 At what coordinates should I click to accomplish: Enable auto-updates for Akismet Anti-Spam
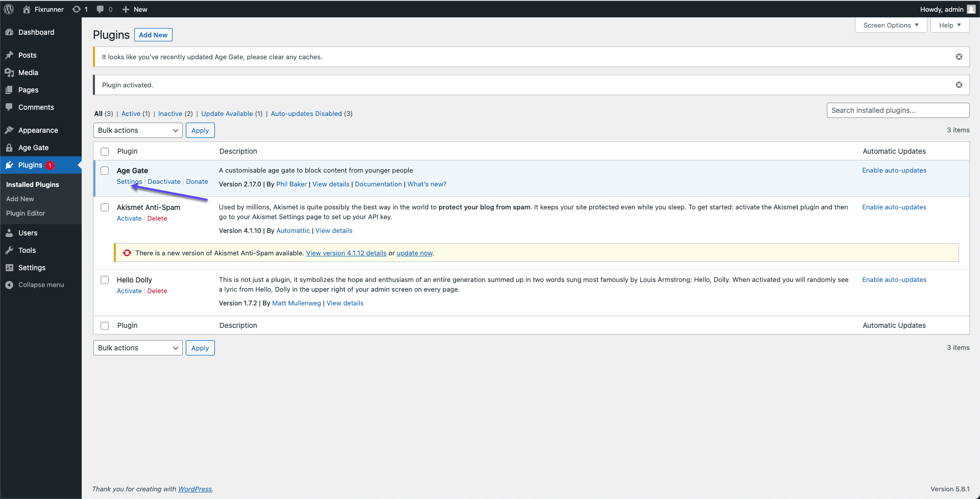coord(894,207)
